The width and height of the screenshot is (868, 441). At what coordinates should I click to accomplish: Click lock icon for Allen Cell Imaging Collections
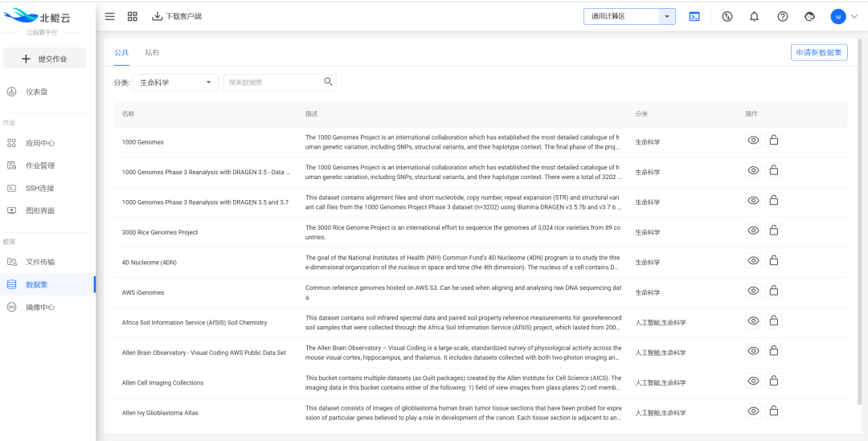774,381
